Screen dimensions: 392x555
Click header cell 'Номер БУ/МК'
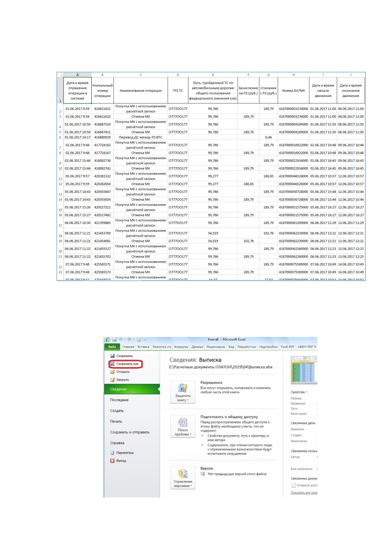point(294,91)
